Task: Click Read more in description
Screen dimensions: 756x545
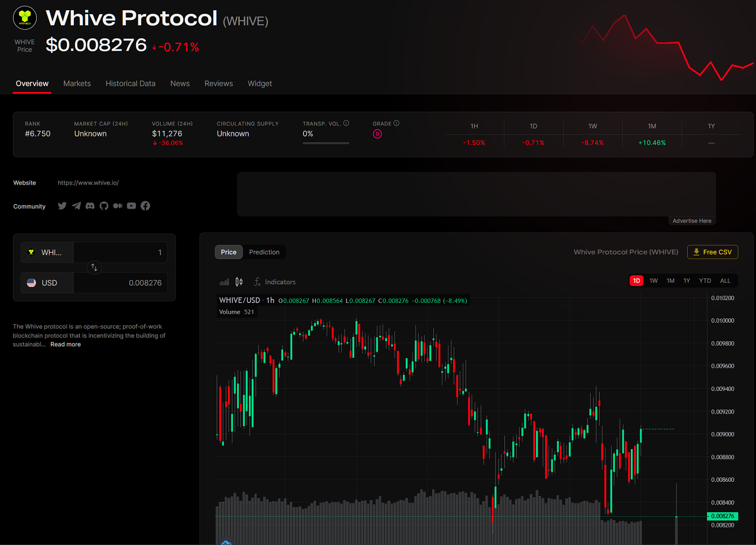Action: pyautogui.click(x=65, y=344)
